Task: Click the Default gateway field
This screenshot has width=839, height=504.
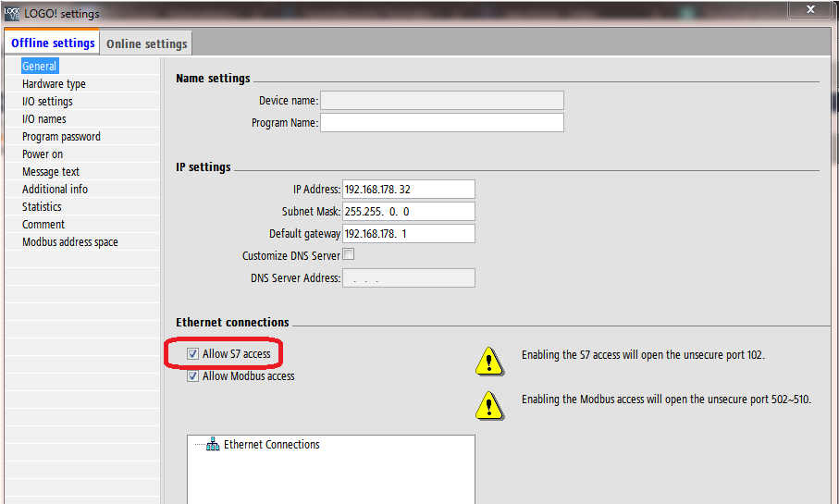Action: [408, 234]
